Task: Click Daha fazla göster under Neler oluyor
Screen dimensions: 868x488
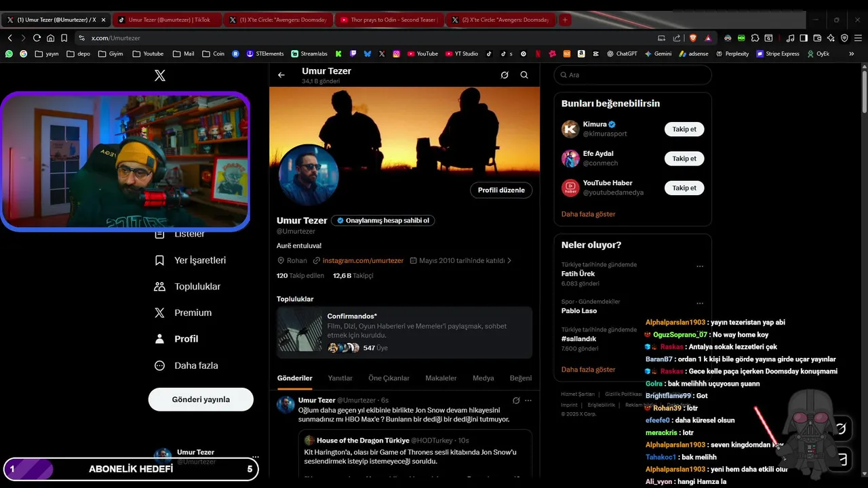Action: coord(589,369)
